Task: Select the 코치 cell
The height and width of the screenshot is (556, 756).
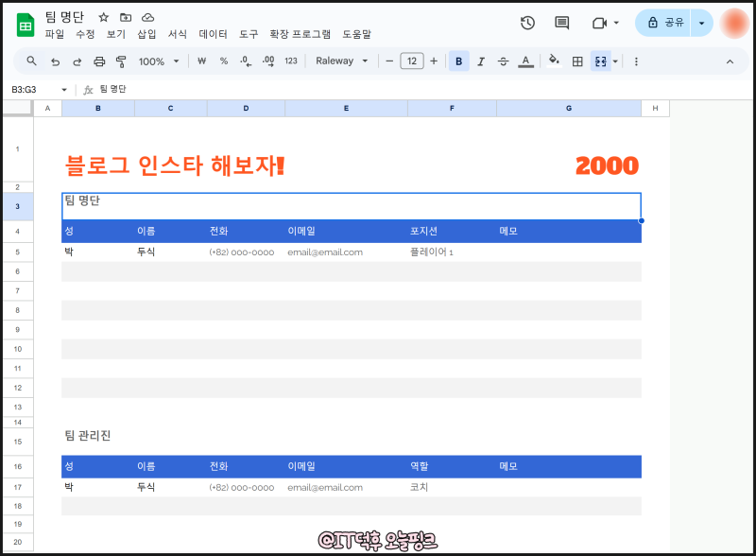Action: pyautogui.click(x=452, y=487)
